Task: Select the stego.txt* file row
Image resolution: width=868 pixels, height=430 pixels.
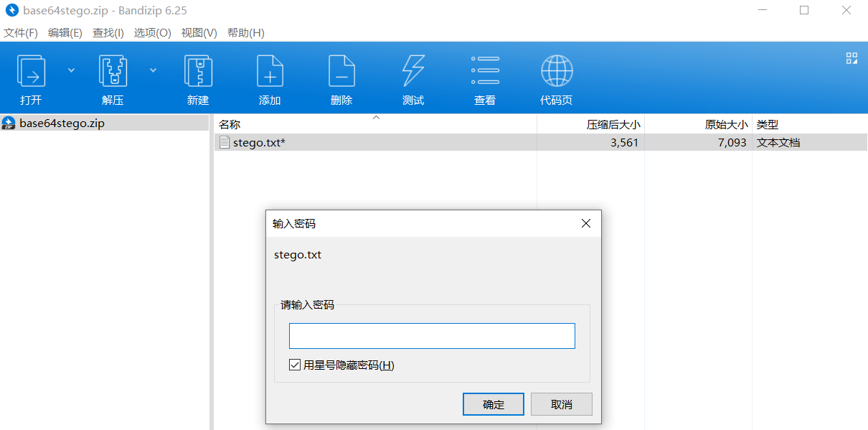Action: (541, 142)
